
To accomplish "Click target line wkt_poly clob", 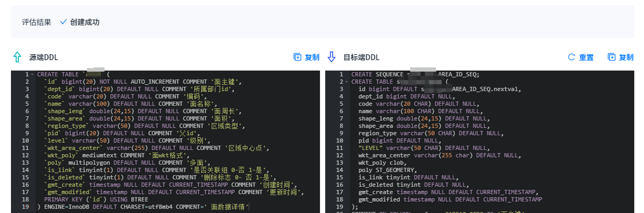I will (382, 163).
